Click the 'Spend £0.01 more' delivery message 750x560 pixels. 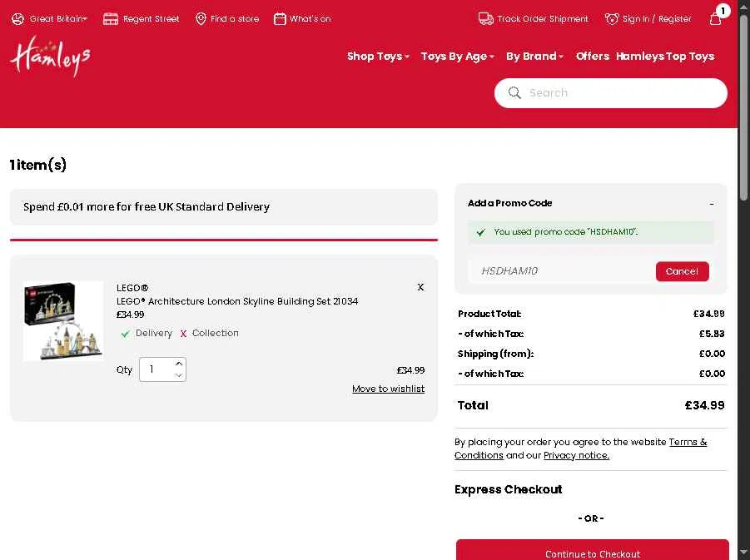coord(147,206)
